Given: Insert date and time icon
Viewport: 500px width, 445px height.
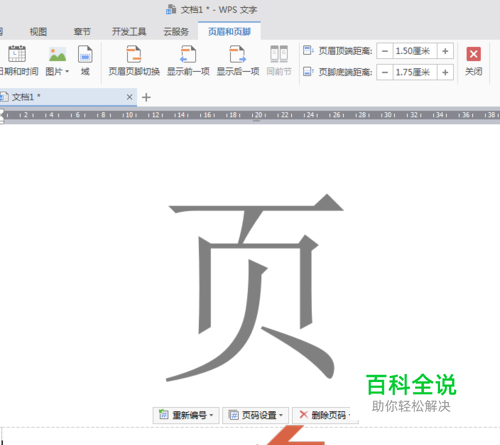Looking at the screenshot, I should pos(17,54).
